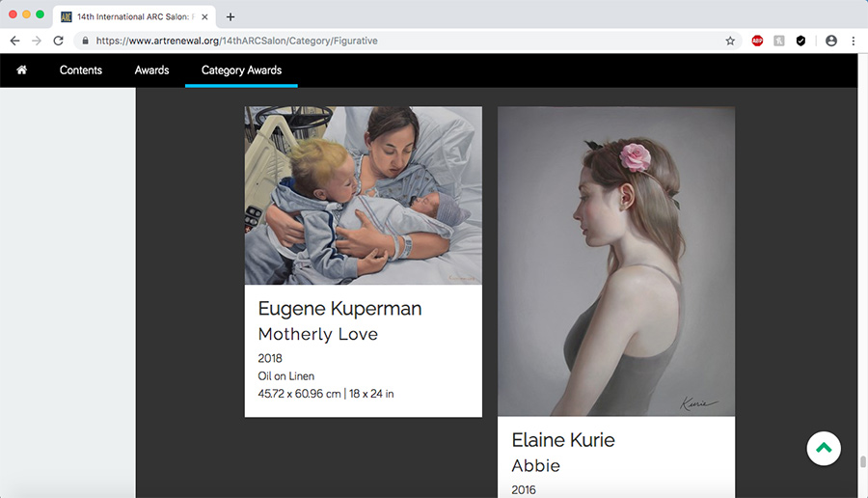Open the Chrome profile account icon
The height and width of the screenshot is (498, 868).
(831, 41)
